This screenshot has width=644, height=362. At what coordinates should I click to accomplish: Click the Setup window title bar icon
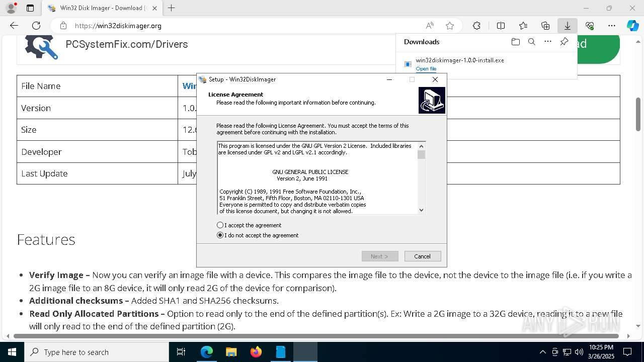(203, 79)
